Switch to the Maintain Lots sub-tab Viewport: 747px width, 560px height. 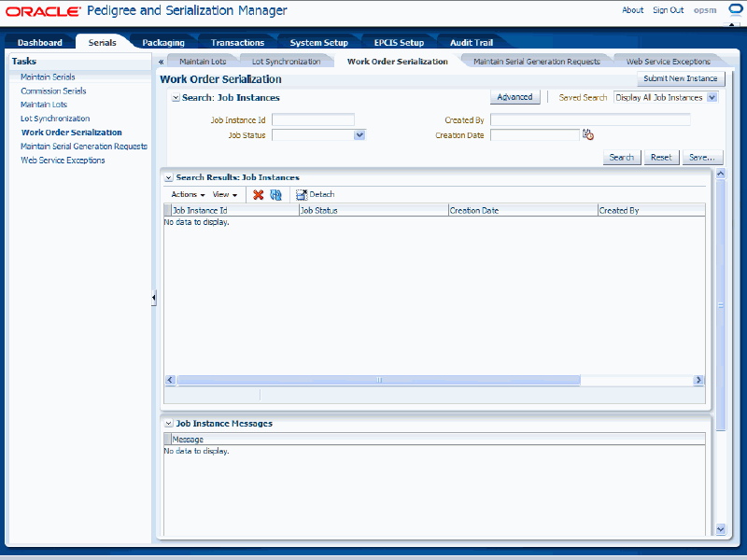click(x=203, y=62)
